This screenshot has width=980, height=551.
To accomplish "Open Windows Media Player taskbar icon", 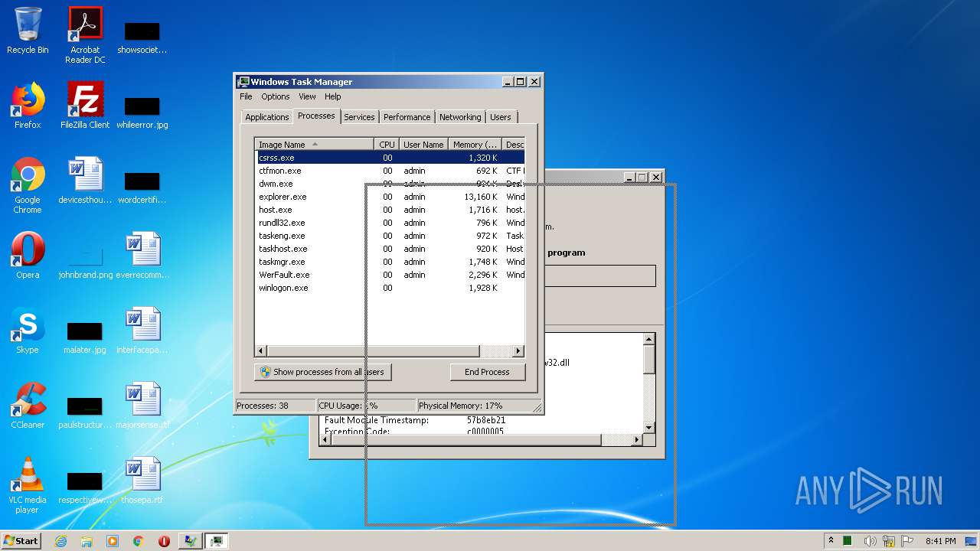I will pyautogui.click(x=113, y=541).
